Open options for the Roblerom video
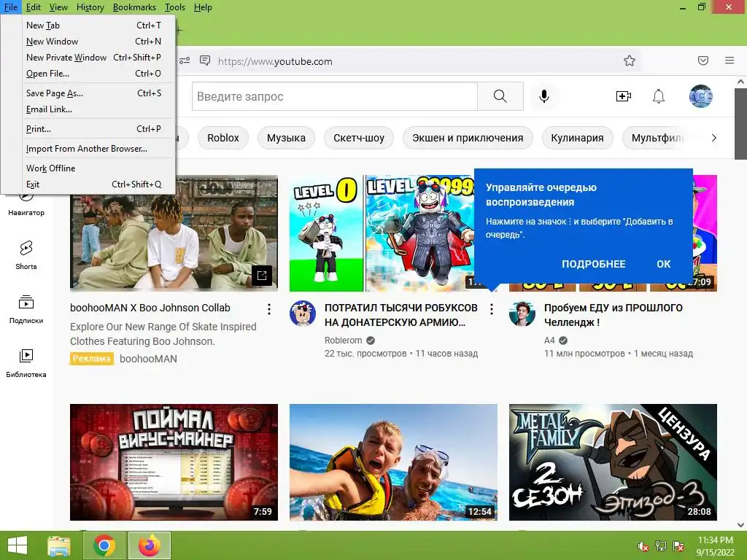The height and width of the screenshot is (560, 747). point(491,309)
